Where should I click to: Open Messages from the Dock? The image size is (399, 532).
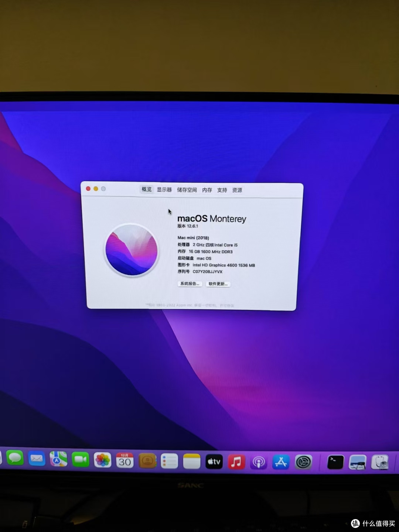coord(15,458)
